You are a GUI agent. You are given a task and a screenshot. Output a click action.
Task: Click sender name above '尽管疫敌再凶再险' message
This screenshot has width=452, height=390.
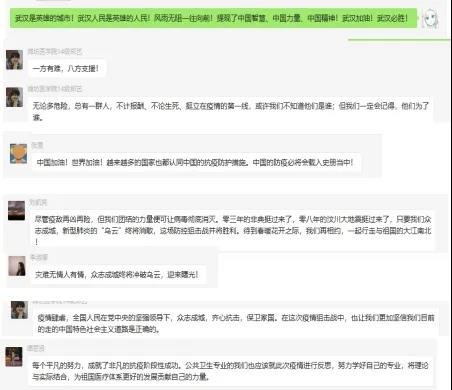click(x=38, y=202)
